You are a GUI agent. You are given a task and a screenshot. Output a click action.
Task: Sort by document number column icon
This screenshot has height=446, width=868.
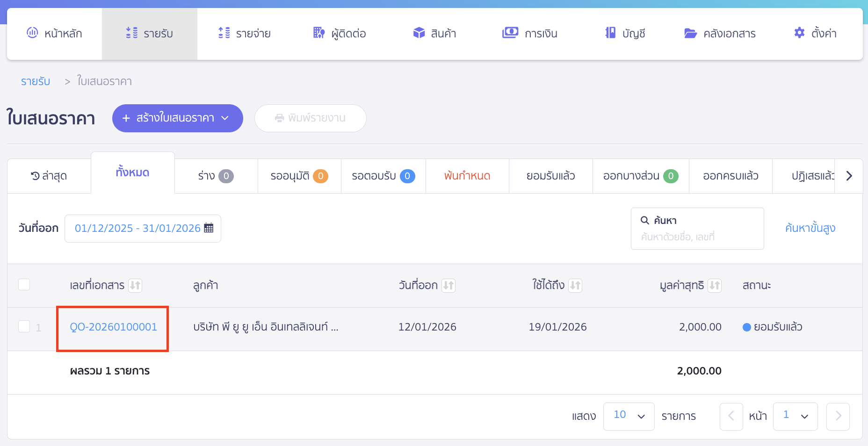135,285
